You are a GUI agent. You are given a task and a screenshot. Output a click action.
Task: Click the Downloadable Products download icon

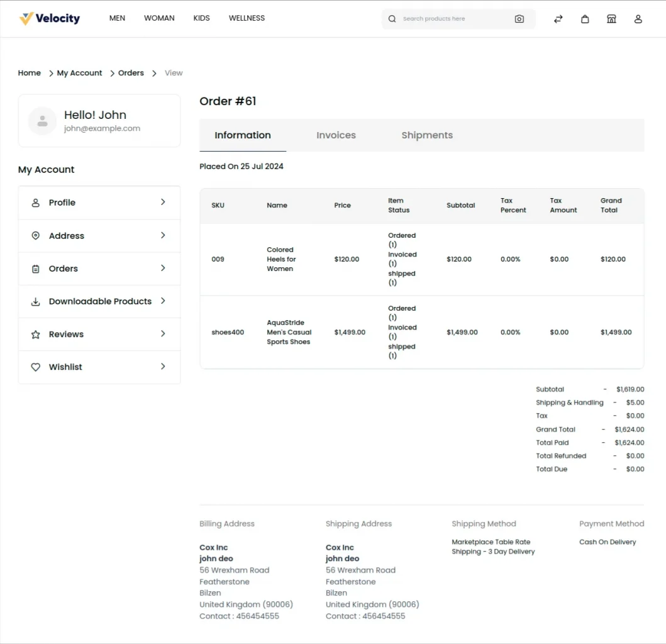point(36,302)
